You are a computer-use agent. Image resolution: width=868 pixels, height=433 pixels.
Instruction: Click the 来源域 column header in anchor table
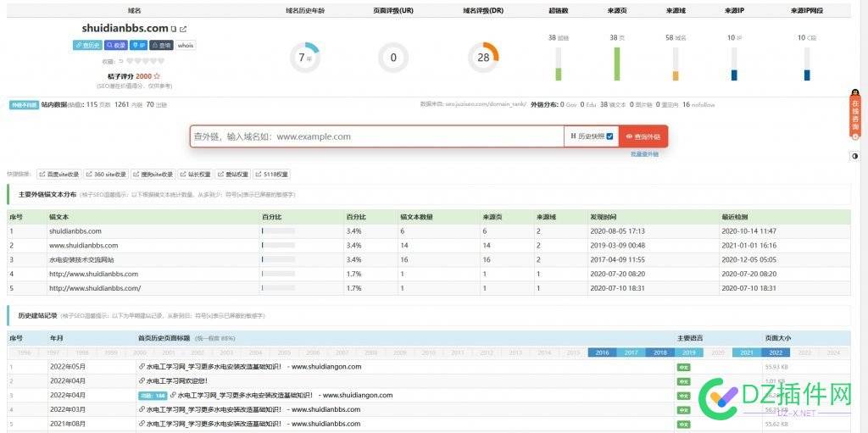[546, 217]
